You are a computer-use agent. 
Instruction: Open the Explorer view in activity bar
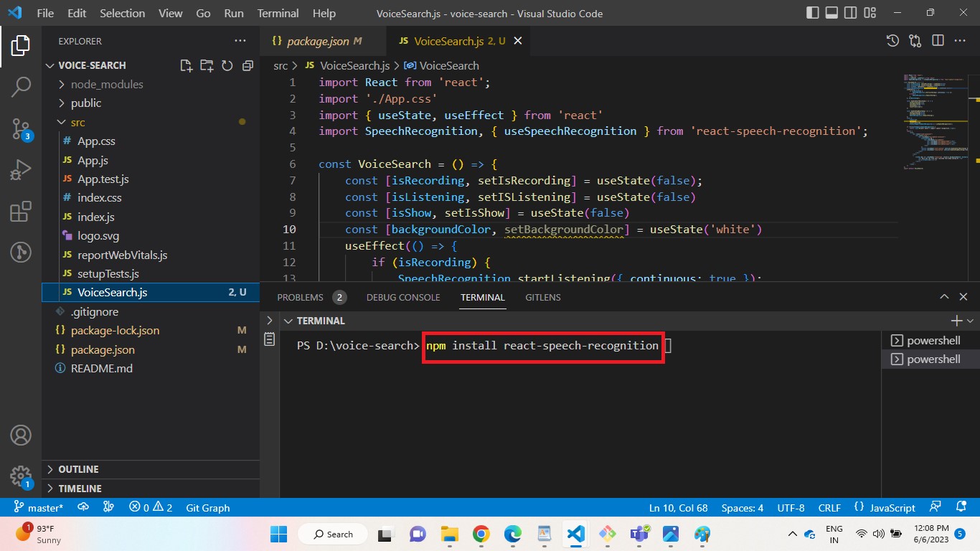[x=21, y=46]
